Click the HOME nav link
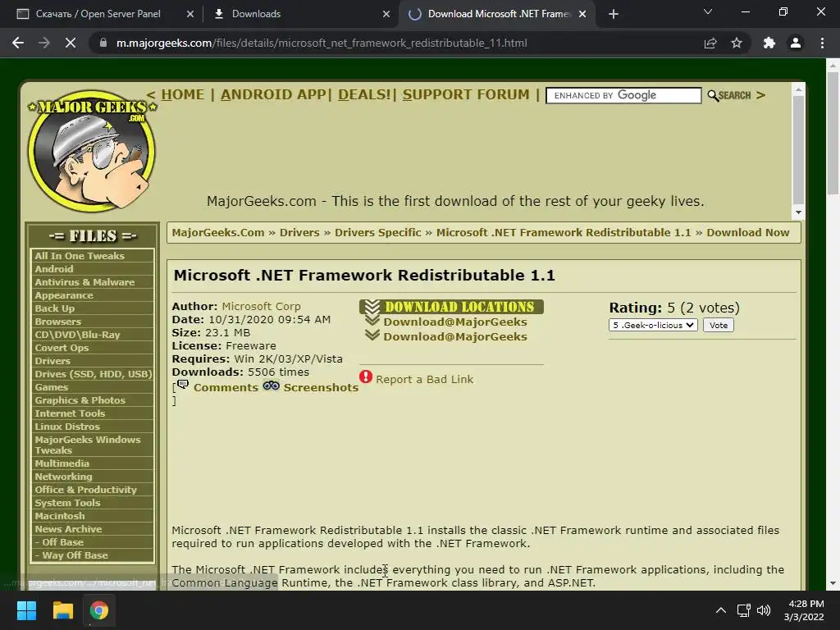 click(x=183, y=95)
